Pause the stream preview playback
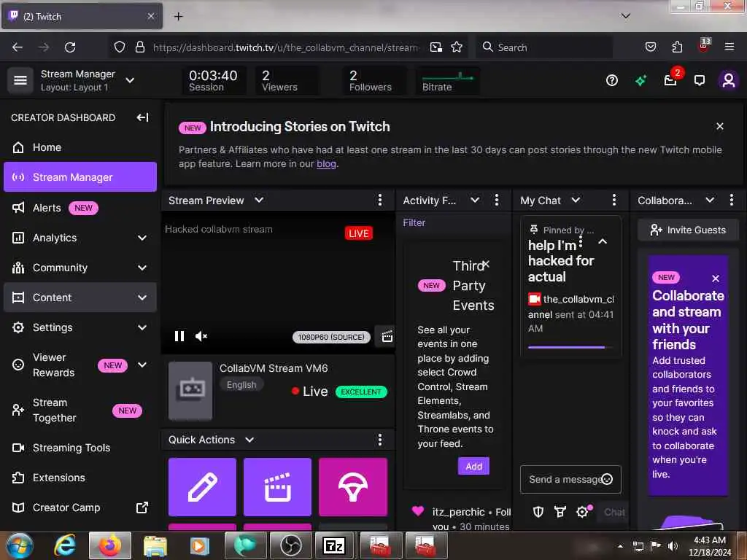Viewport: 747px width, 560px height. tap(179, 336)
